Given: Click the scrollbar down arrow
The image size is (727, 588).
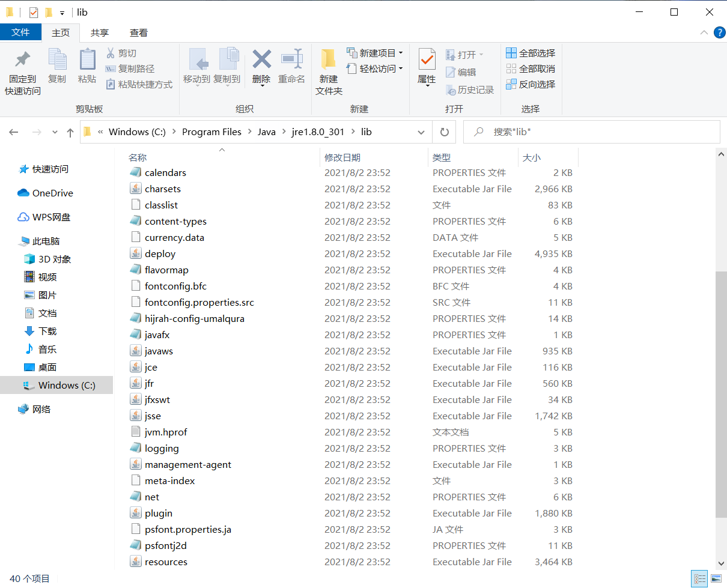Looking at the screenshot, I should point(722,563).
